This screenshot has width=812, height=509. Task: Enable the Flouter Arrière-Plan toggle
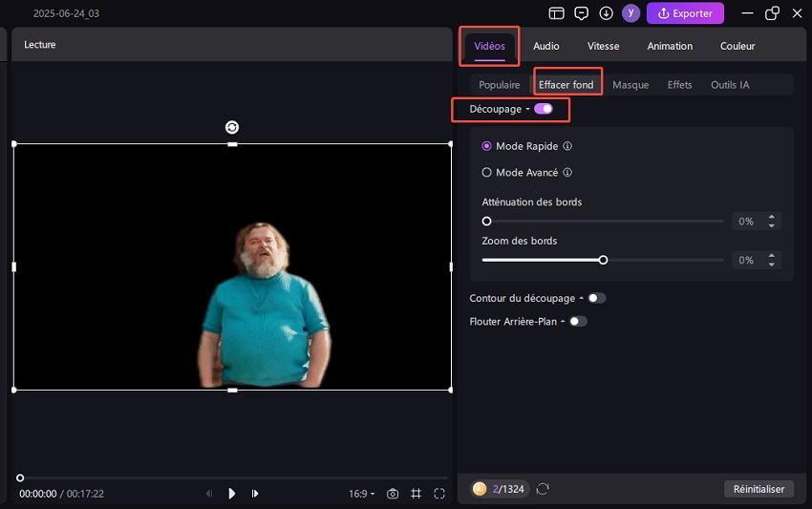tap(578, 322)
